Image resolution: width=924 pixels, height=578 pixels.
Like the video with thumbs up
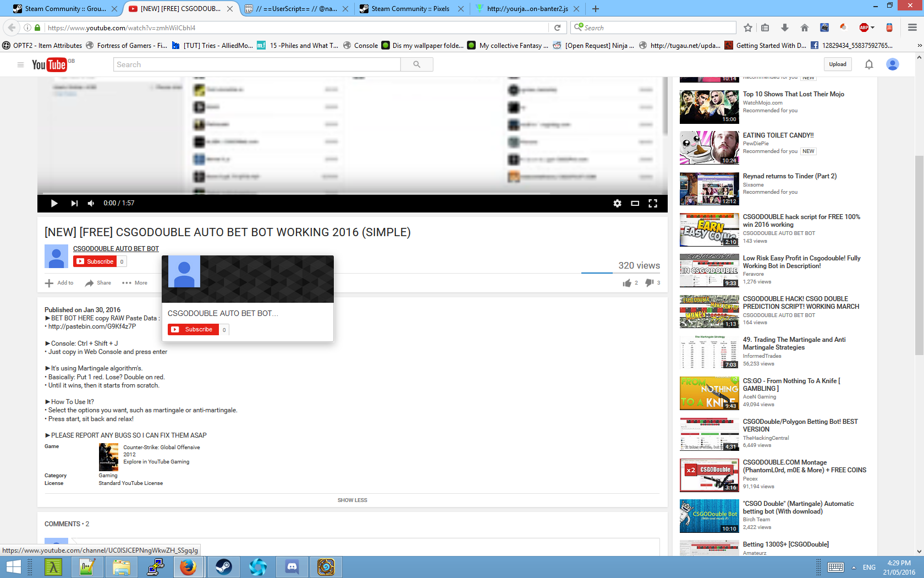(x=627, y=283)
